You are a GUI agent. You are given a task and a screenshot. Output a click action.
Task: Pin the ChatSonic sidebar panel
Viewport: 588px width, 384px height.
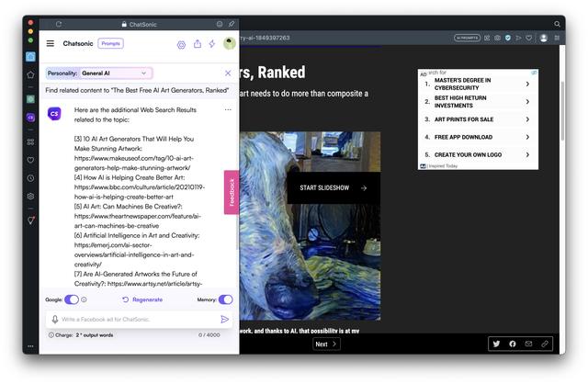pyautogui.click(x=232, y=24)
